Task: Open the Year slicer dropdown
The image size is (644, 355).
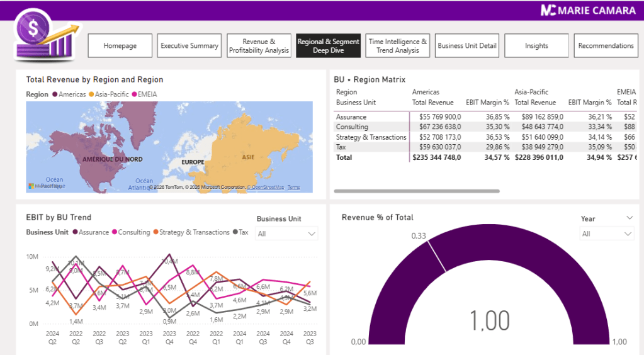Action: tap(627, 234)
